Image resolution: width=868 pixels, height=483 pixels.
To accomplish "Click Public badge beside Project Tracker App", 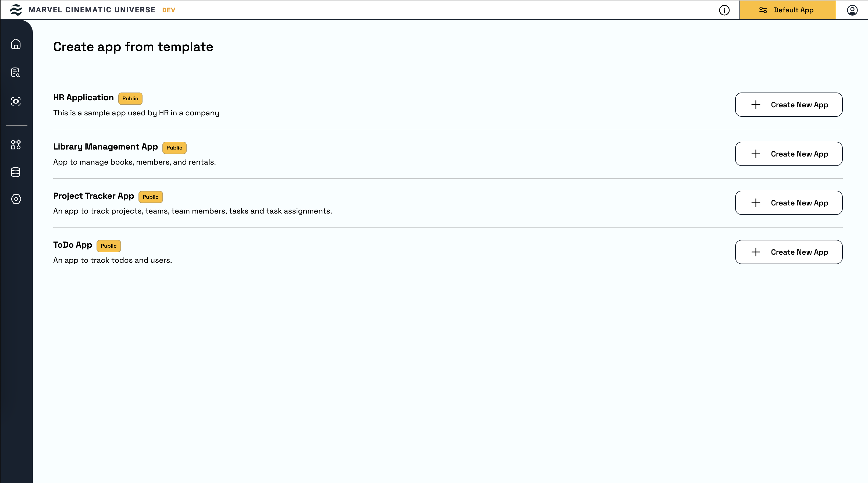I will 150,197.
